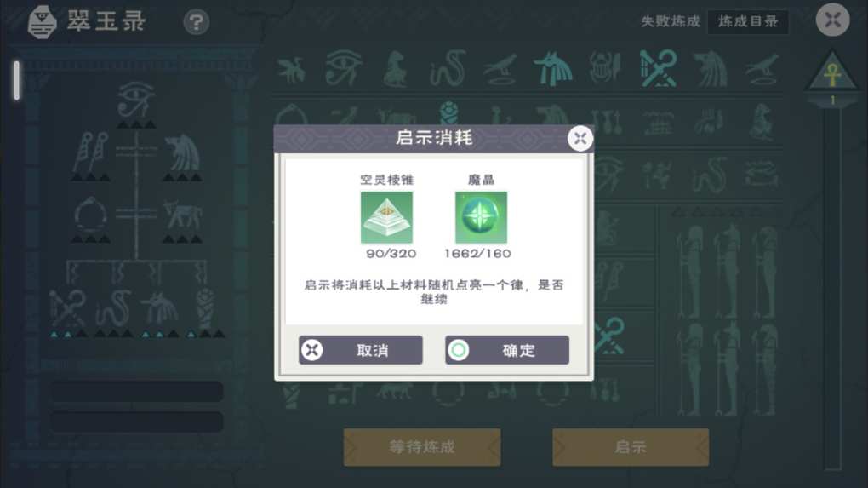Click the 取消 cancel button

[360, 350]
